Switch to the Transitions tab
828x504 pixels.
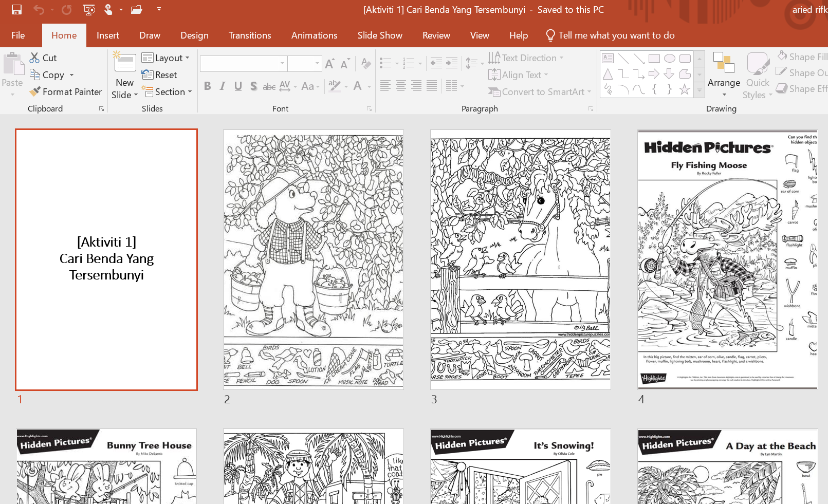[249, 35]
